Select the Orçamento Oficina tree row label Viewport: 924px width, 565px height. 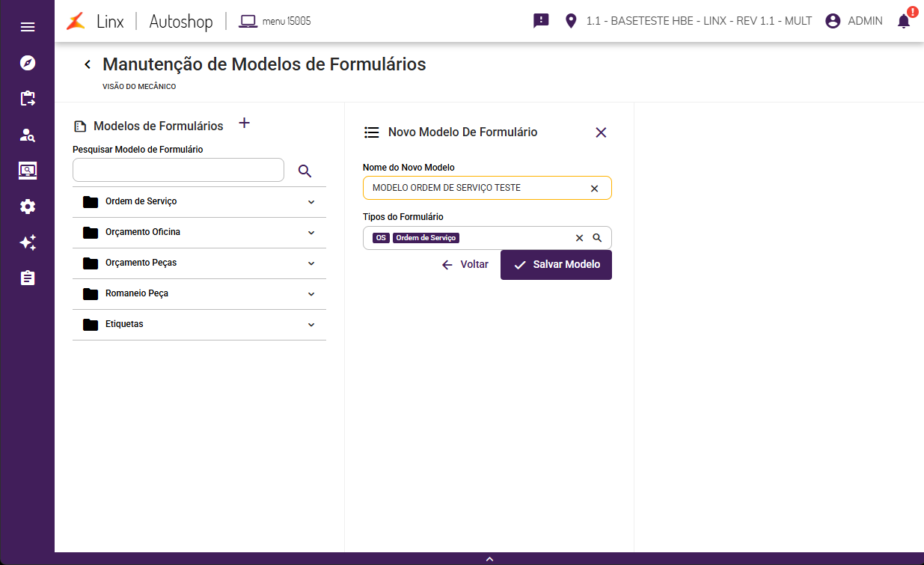[x=143, y=232]
